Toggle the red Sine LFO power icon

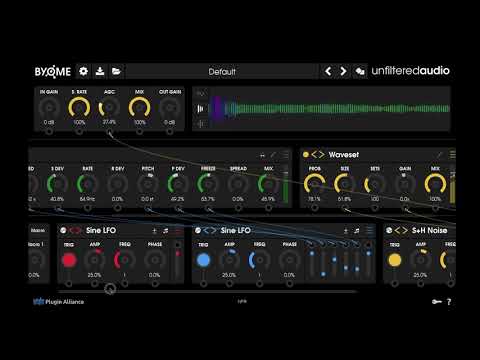point(63,230)
